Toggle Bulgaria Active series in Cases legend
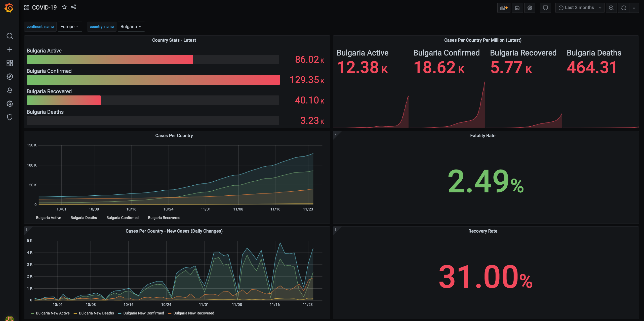Screen dimensions: 644x321 click(48, 218)
